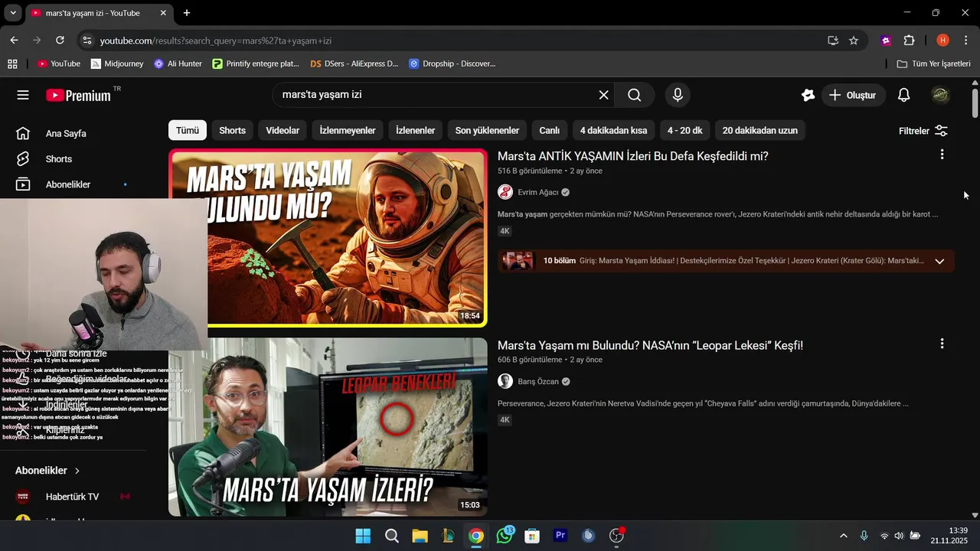Open the YouTube hamburger guide menu
Viewport: 980px width, 551px height.
click(23, 95)
